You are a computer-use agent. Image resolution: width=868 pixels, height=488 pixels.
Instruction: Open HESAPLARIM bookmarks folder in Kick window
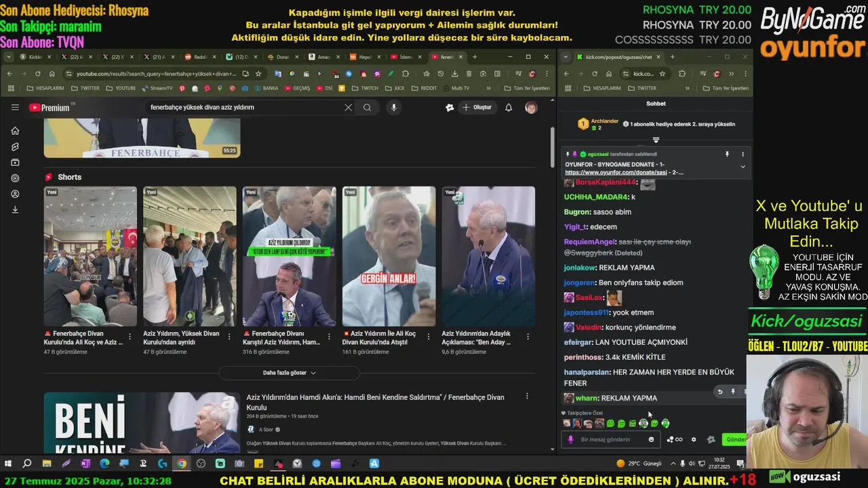tap(603, 88)
